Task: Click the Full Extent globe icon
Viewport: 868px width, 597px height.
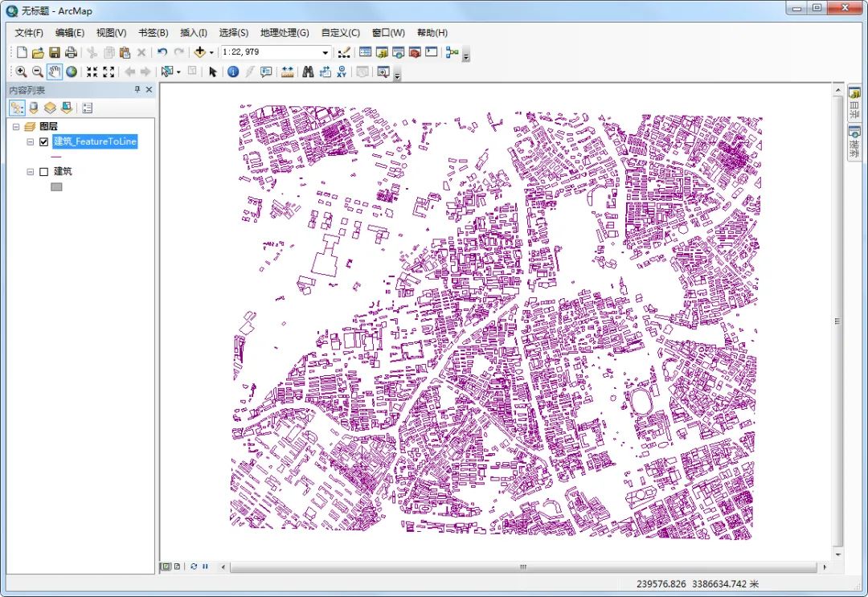Action: (x=72, y=72)
